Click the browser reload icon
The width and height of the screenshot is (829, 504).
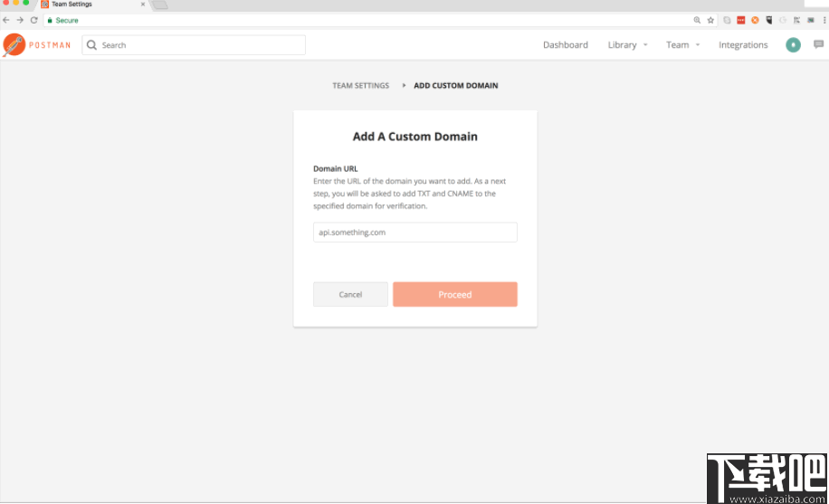click(34, 20)
